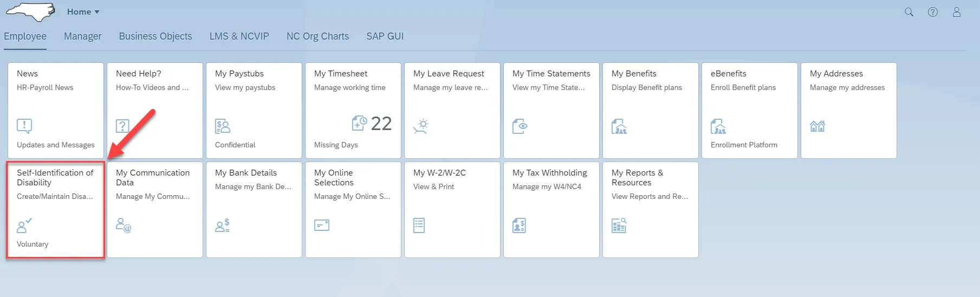Click the paystub dollar person icon
This screenshot has height=297, width=980.
[223, 126]
